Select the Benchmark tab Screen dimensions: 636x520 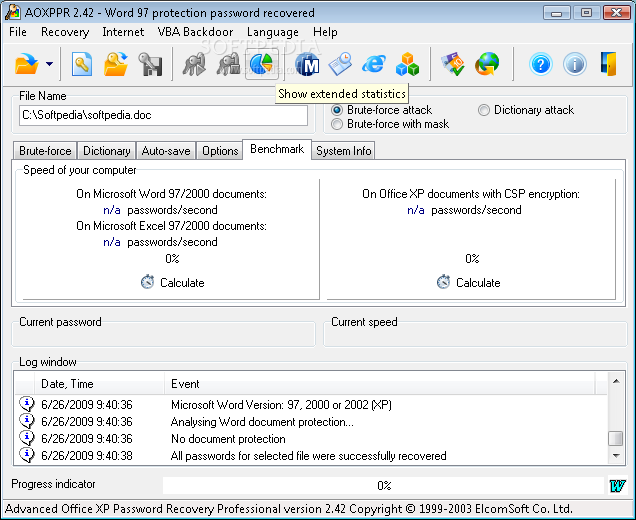coord(277,149)
